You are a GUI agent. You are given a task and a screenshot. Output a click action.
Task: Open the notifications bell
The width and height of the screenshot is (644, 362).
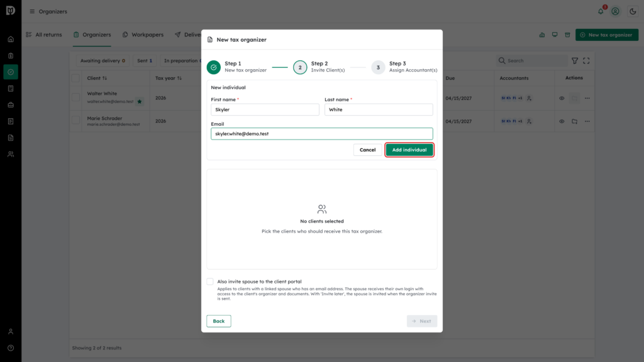tap(601, 11)
